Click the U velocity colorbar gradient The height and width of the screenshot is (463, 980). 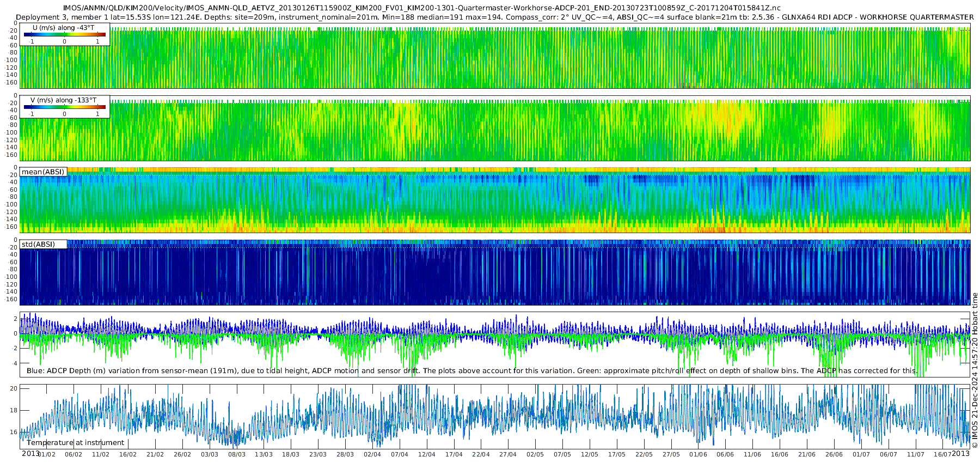[x=65, y=35]
